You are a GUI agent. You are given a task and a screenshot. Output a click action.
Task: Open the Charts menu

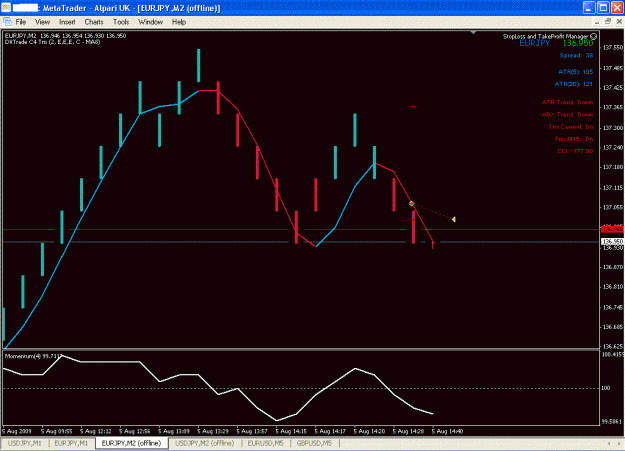tap(94, 22)
